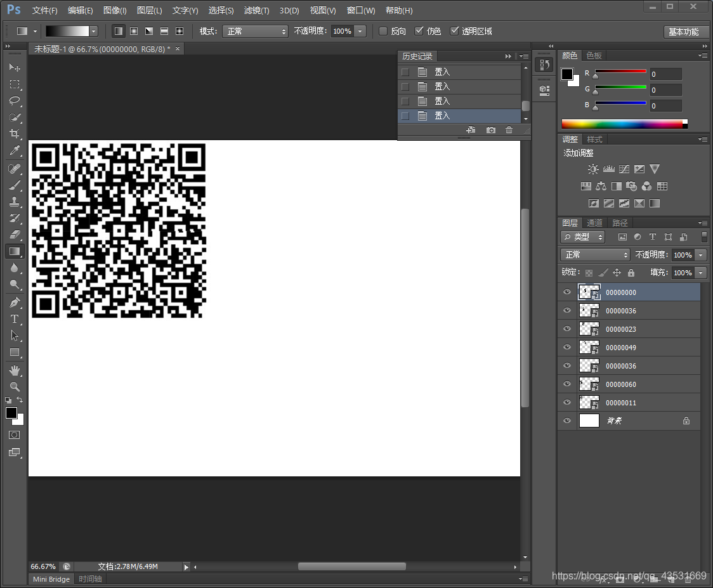Open the layer blend mode 正常 dropdown

[595, 254]
